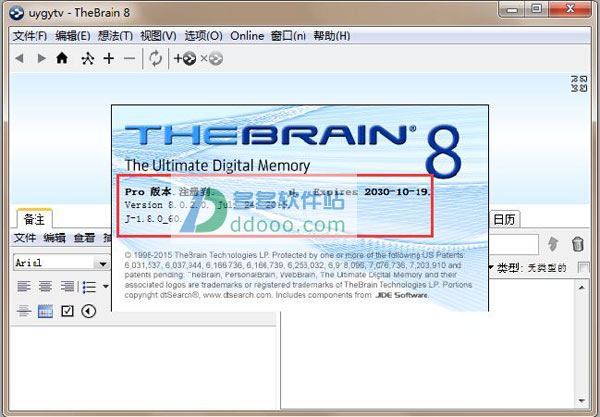Switch to the 备注 tab

(34, 219)
